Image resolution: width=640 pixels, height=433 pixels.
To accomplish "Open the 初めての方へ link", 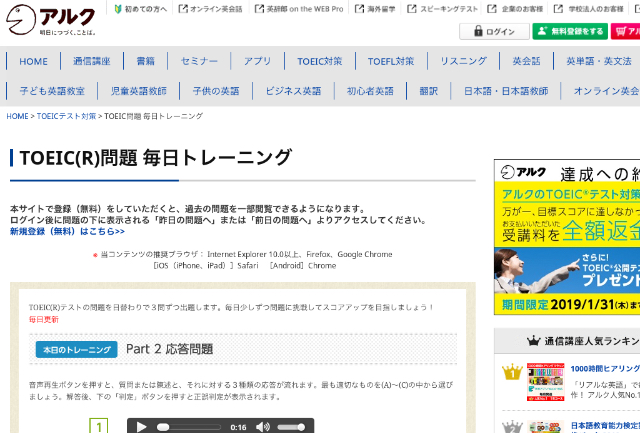I will click(x=140, y=9).
